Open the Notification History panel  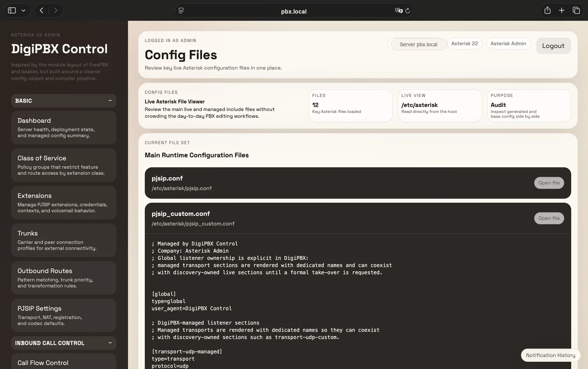point(551,355)
